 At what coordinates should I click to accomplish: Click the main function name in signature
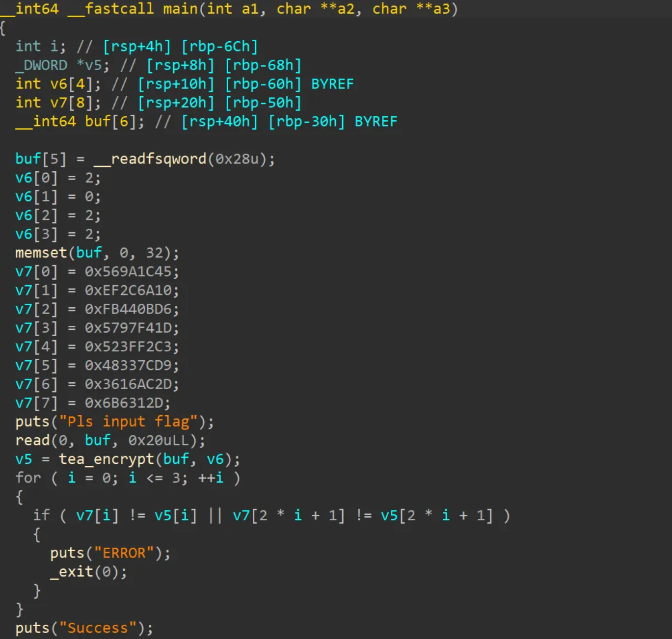[x=180, y=9]
